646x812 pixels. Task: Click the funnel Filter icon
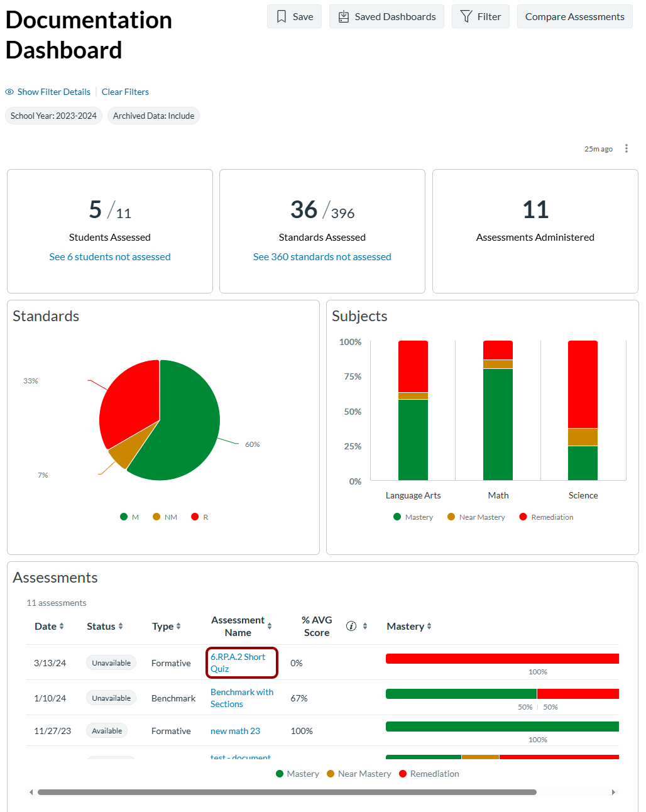pyautogui.click(x=466, y=17)
